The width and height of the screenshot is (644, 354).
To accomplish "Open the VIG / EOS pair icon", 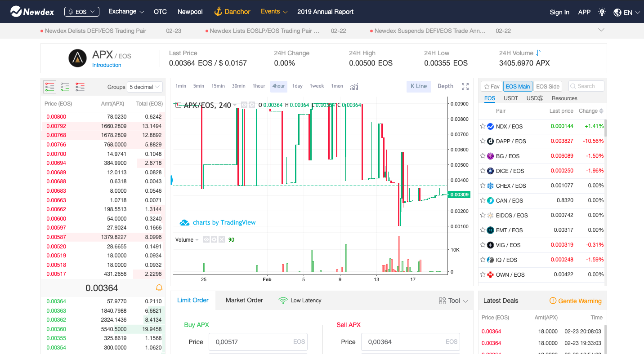I will (491, 245).
